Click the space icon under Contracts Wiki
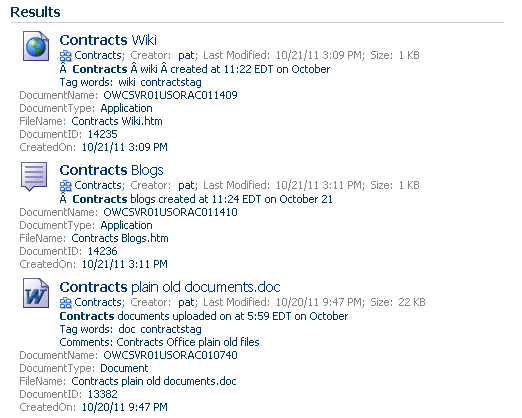Image resolution: width=522 pixels, height=418 pixels. coord(66,56)
